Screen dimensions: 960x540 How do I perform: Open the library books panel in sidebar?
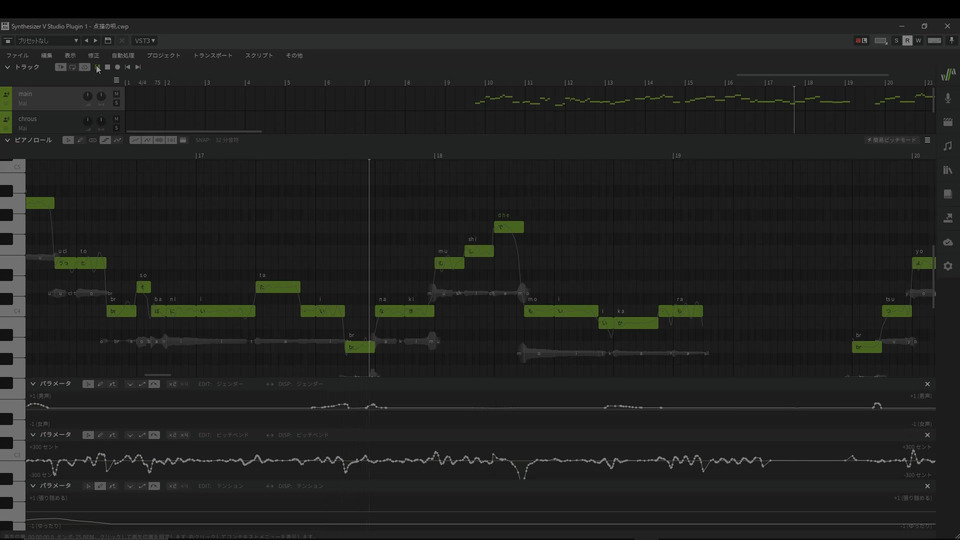(948, 170)
